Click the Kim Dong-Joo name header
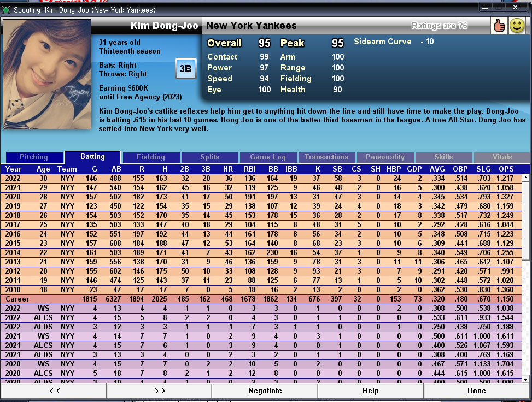This screenshot has width=532, height=402. [164, 26]
